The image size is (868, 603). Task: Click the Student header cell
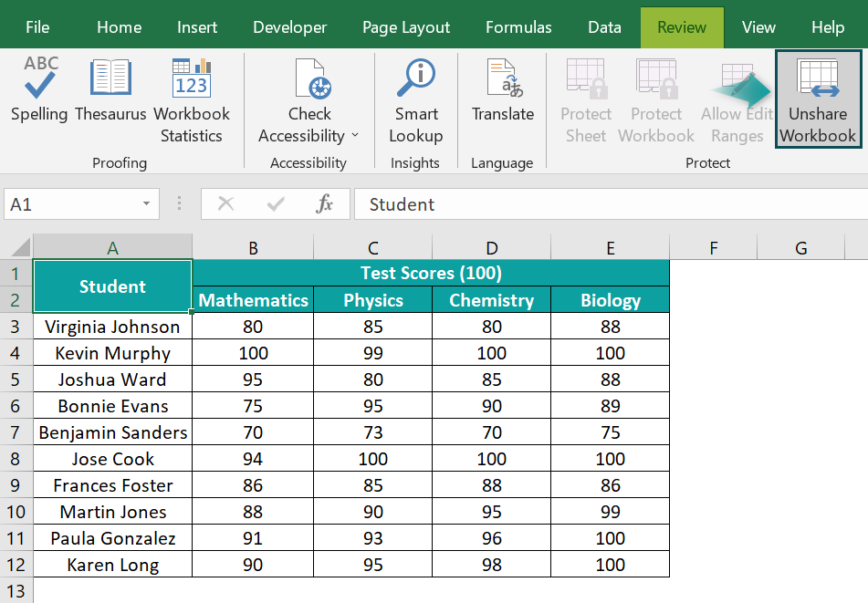click(112, 286)
